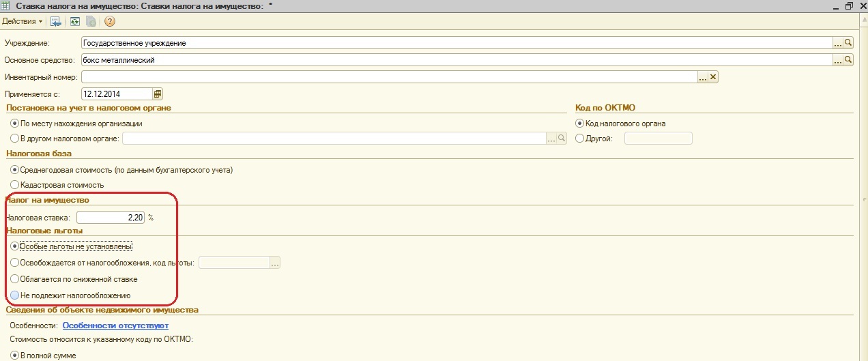Click the magnifier icon in Учреждение field
The image size is (868, 361).
pos(848,43)
